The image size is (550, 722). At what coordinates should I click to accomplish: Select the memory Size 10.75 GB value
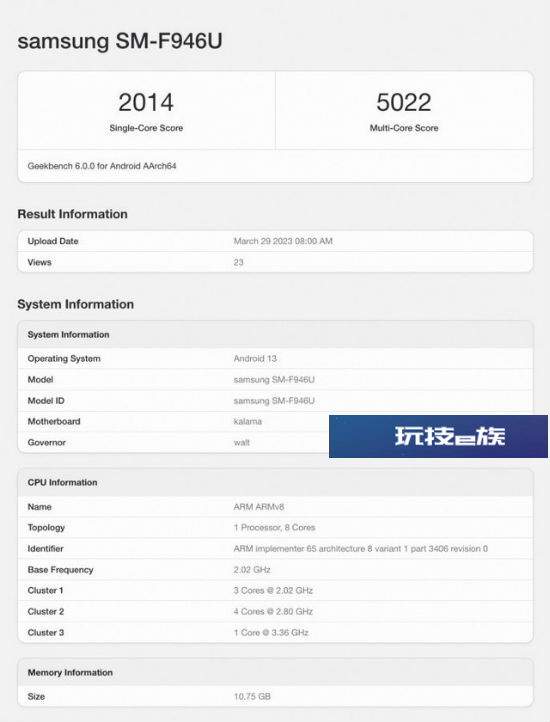pos(252,697)
